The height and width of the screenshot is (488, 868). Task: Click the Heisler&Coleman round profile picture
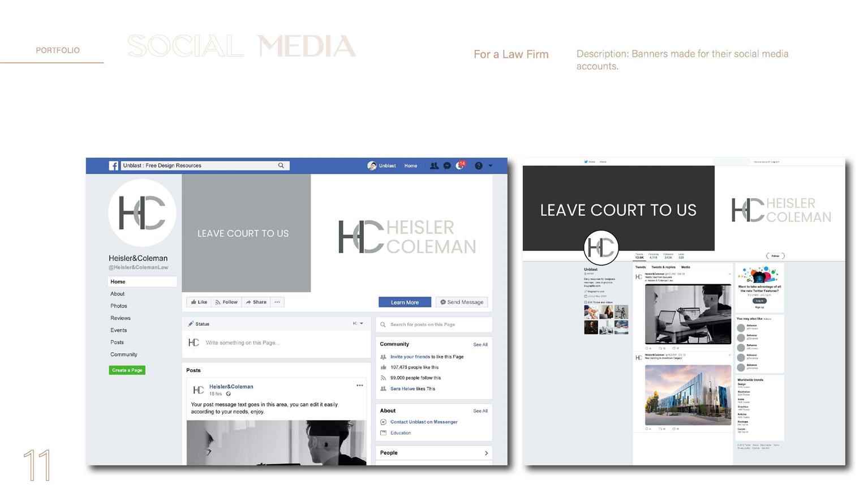click(x=142, y=213)
